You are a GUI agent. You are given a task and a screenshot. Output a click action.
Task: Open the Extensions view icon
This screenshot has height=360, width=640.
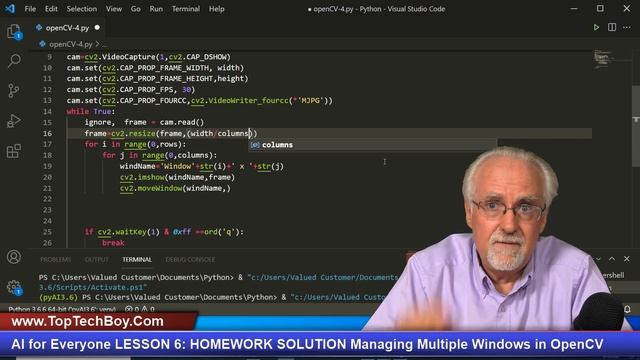(13, 151)
